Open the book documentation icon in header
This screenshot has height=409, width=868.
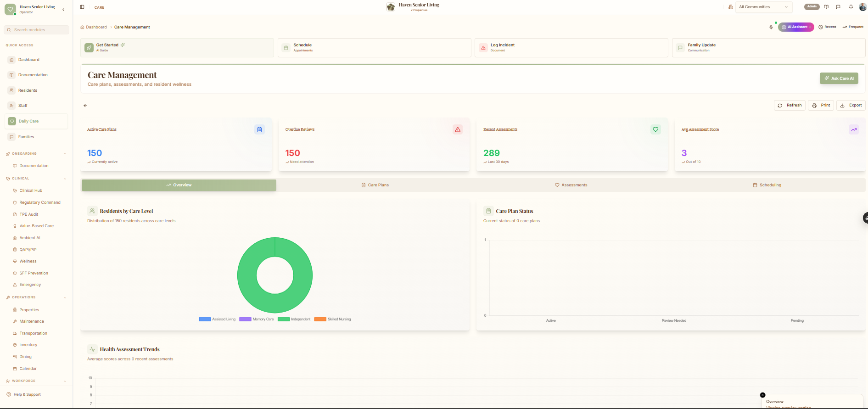826,7
